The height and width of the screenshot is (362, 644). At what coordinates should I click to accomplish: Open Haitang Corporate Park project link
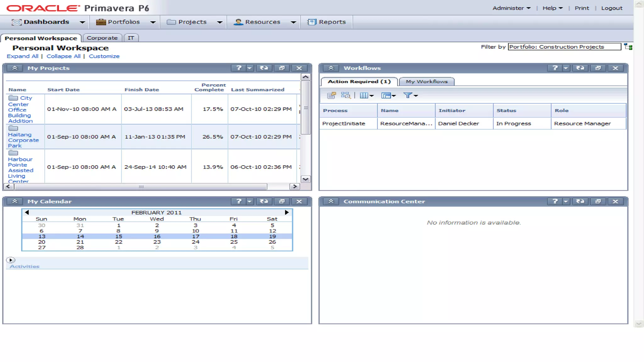coord(23,140)
